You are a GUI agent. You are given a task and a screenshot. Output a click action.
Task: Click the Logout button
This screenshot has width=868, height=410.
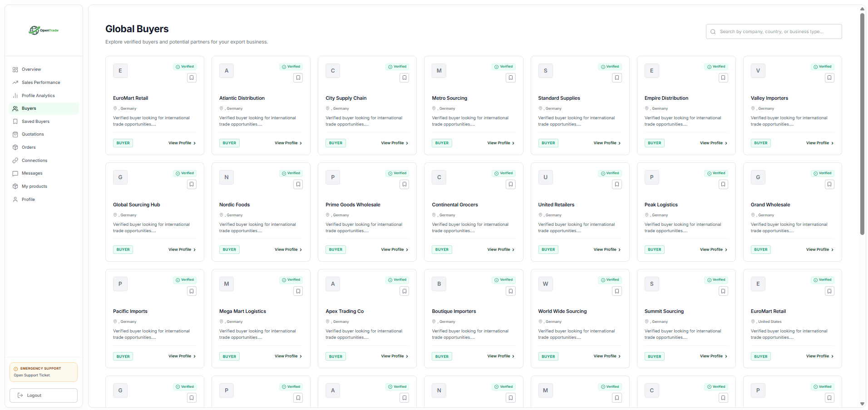(x=44, y=395)
